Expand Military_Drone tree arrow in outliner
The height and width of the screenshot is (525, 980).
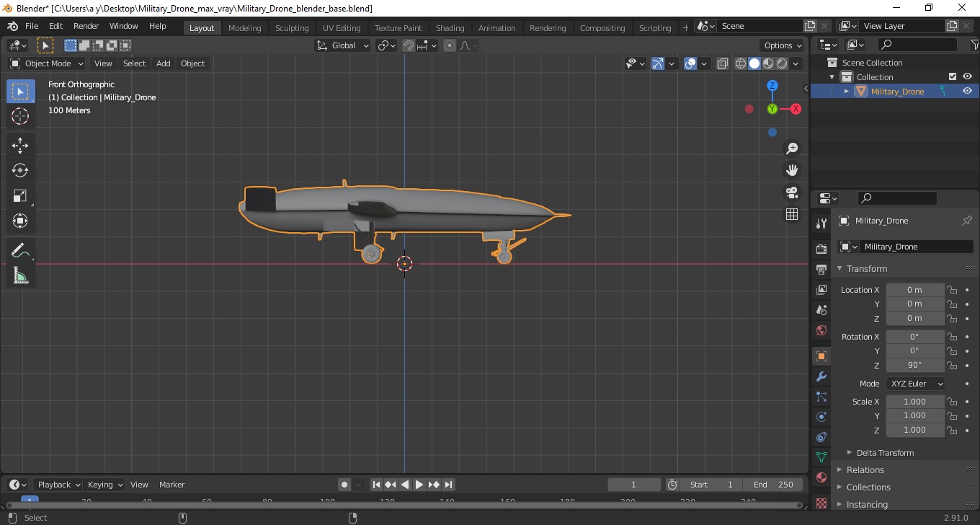click(x=847, y=91)
